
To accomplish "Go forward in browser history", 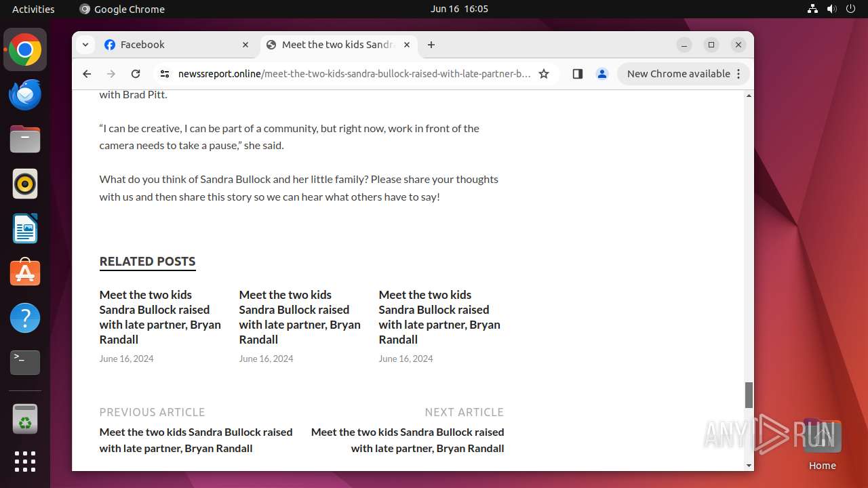I will 111,74.
